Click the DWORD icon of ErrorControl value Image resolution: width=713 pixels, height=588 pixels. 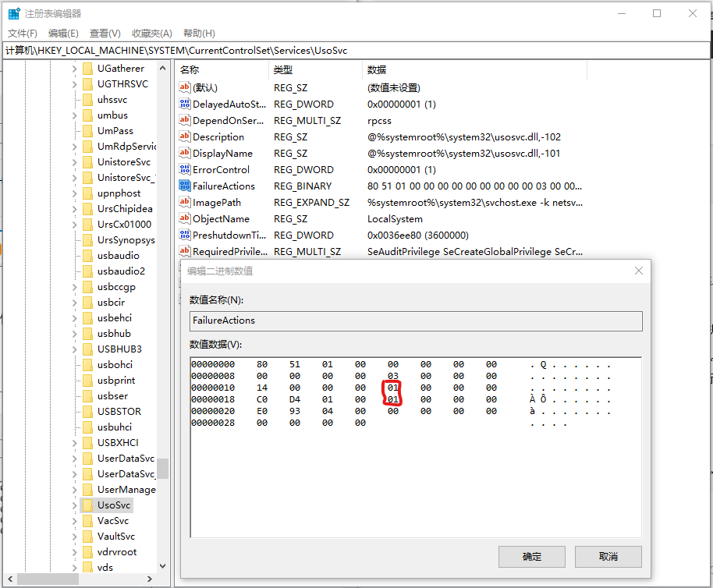[x=185, y=169]
